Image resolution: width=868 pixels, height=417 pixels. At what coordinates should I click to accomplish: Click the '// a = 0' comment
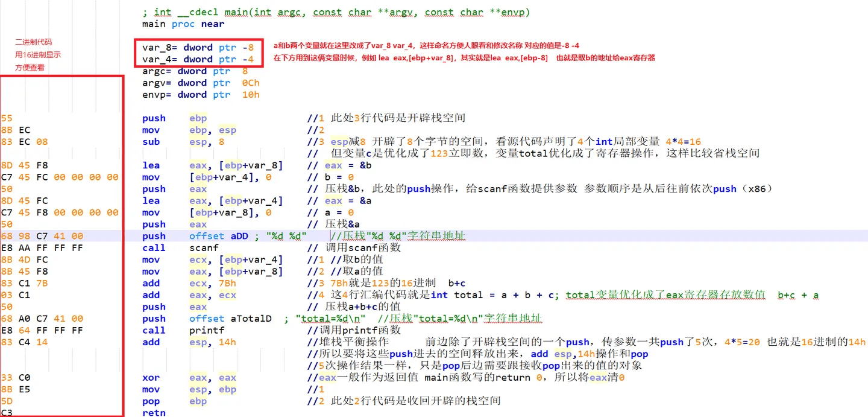pos(331,212)
